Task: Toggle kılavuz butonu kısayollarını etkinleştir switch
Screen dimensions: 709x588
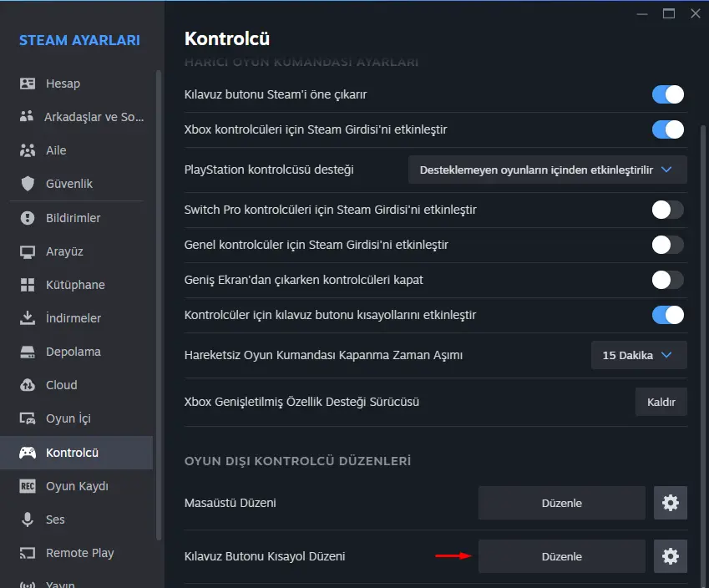Action: pyautogui.click(x=668, y=315)
